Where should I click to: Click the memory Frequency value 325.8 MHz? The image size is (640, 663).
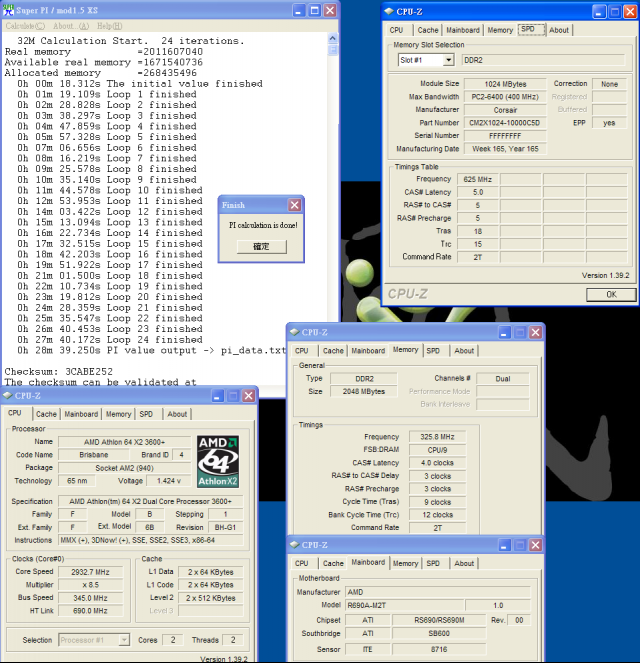[437, 437]
